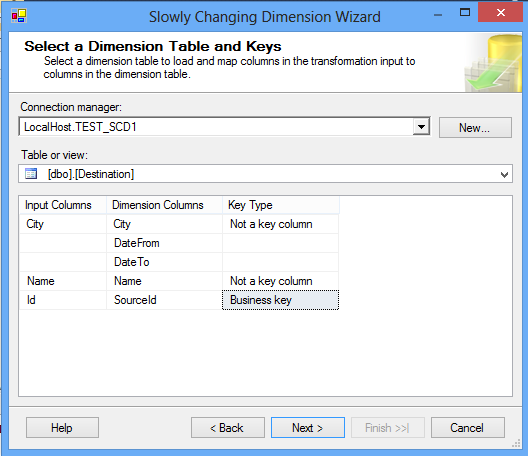Image resolution: width=528 pixels, height=456 pixels.
Task: Select the Key Type cell for Name
Action: (280, 281)
